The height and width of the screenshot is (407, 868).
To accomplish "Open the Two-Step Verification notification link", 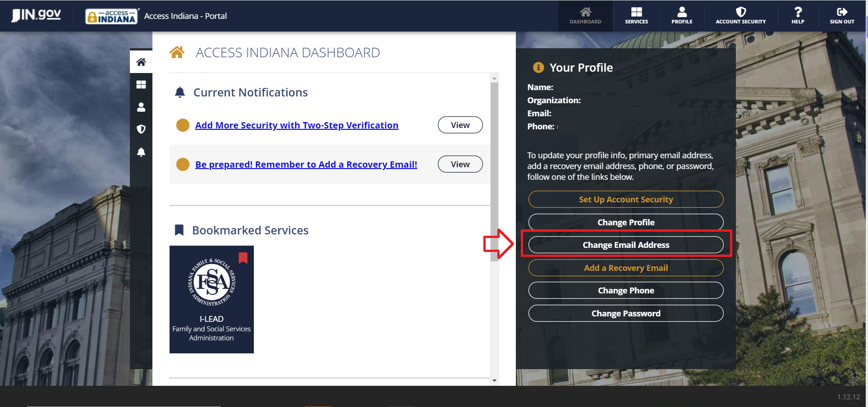I will pos(296,125).
